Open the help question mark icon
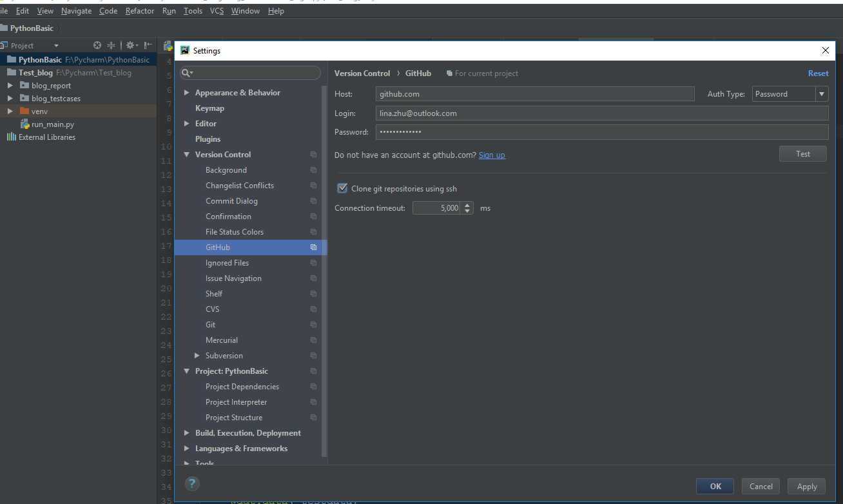The width and height of the screenshot is (843, 504). pos(192,483)
